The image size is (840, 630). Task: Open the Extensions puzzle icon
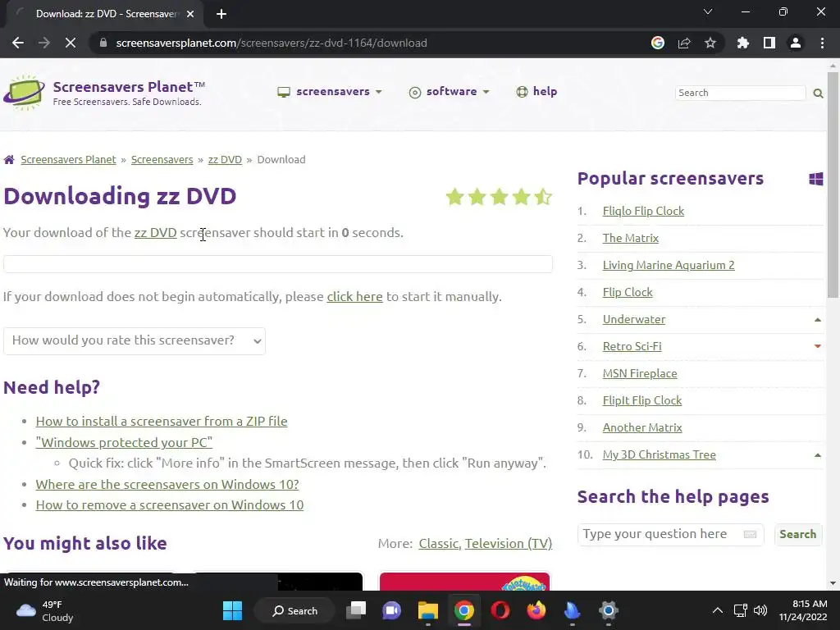(x=742, y=43)
